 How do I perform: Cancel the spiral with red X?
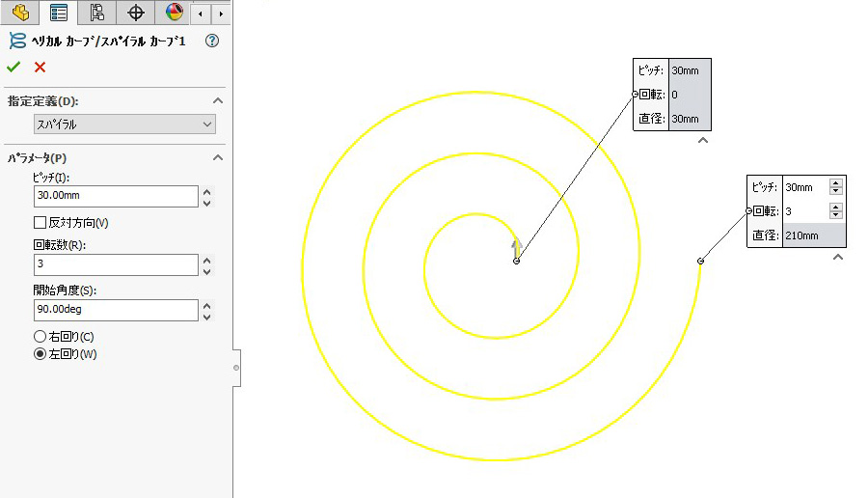40,67
